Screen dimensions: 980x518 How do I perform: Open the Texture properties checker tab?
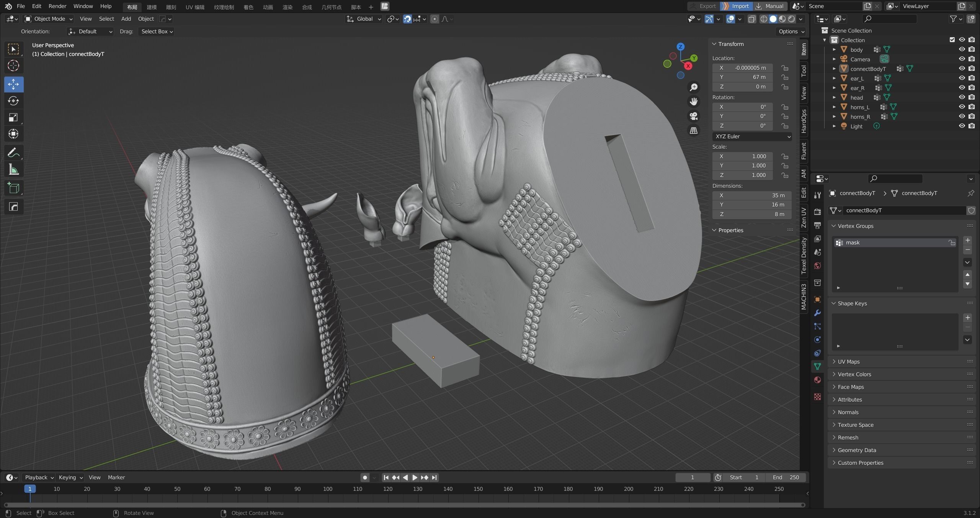click(x=818, y=397)
